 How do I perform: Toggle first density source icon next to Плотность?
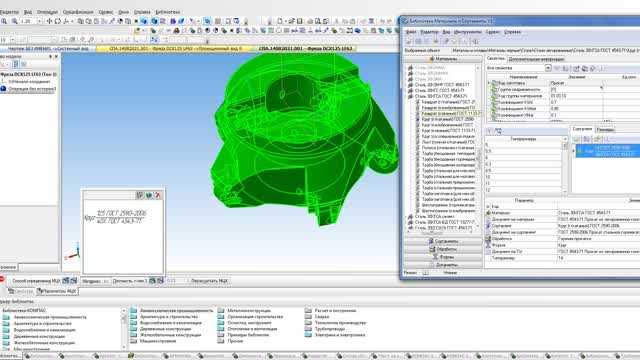152,280
